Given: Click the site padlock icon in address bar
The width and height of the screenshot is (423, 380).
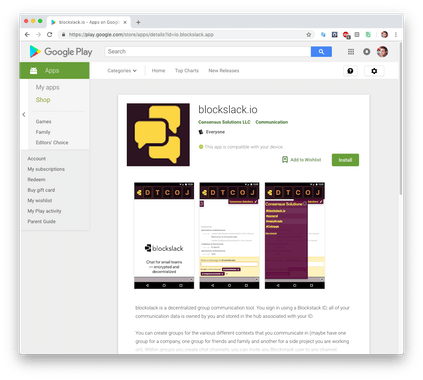Looking at the screenshot, I should [63, 34].
